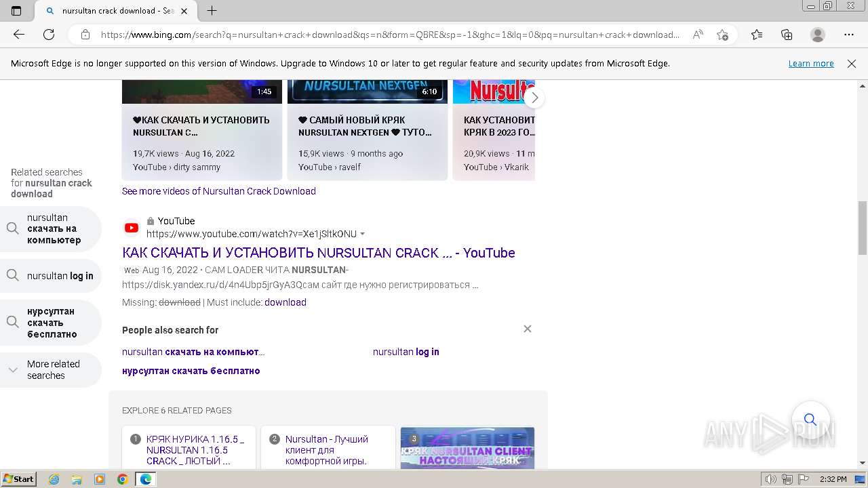
Task: Open Windows Media Player from taskbar
Action: pyautogui.click(x=100, y=479)
